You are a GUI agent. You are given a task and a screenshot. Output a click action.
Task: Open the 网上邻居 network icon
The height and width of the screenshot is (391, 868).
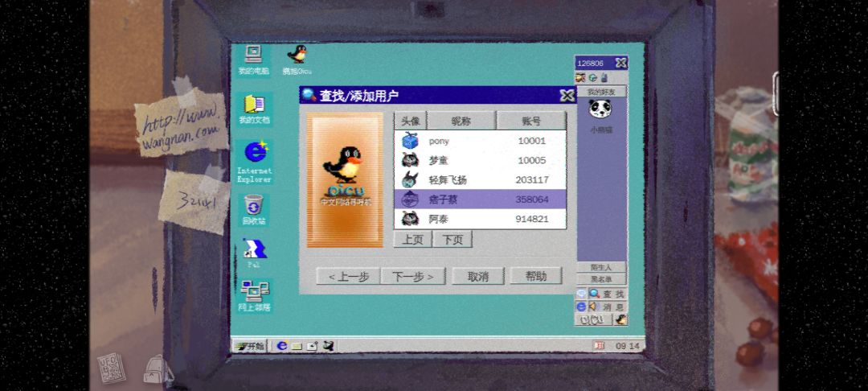pos(254,296)
